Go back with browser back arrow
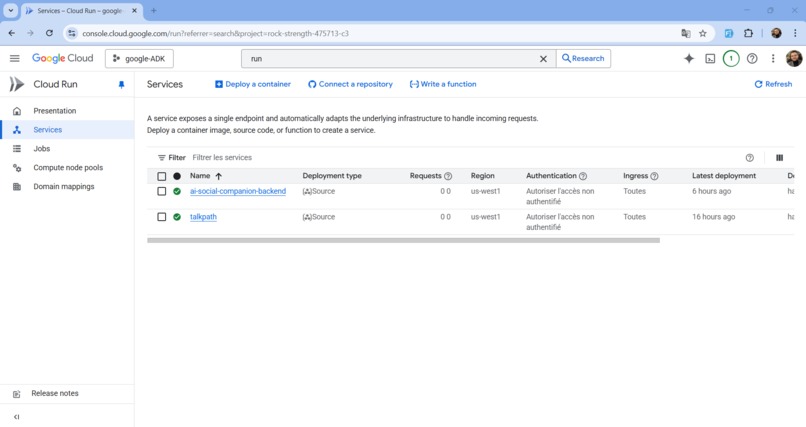This screenshot has height=427, width=806. point(12,33)
